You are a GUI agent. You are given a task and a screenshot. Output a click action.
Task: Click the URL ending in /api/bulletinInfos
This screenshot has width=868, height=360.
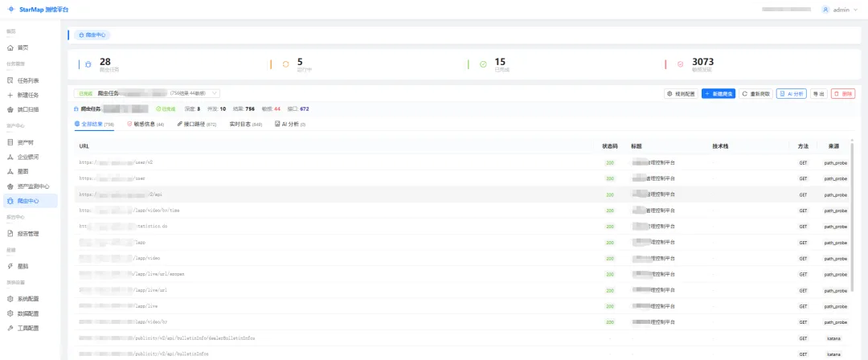pyautogui.click(x=143, y=354)
